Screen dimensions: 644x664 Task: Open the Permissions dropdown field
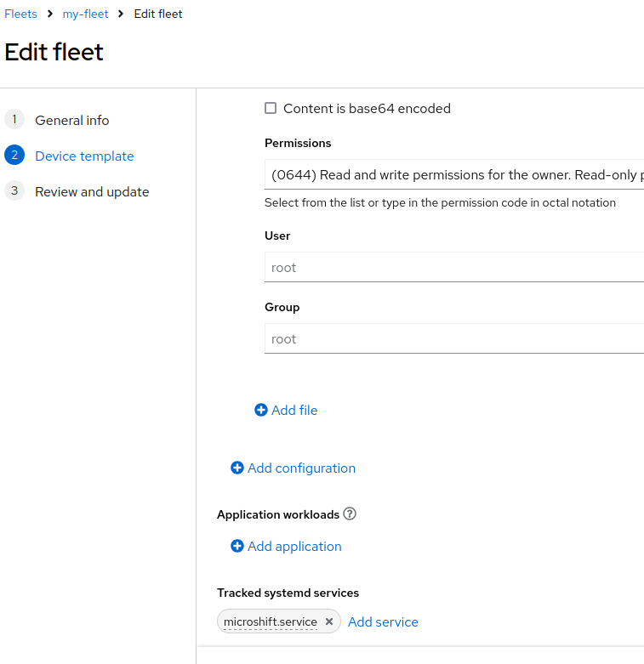(x=454, y=174)
